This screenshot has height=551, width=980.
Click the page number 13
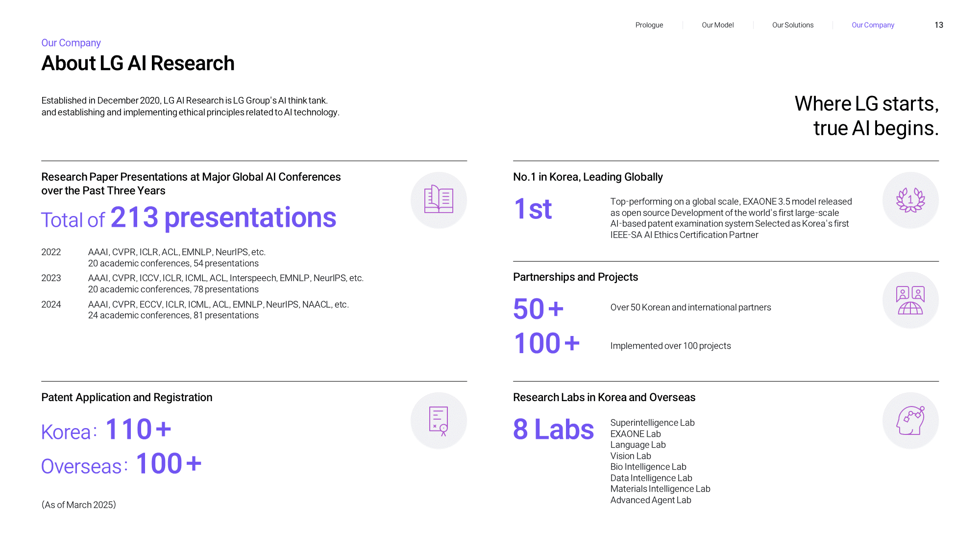click(938, 25)
